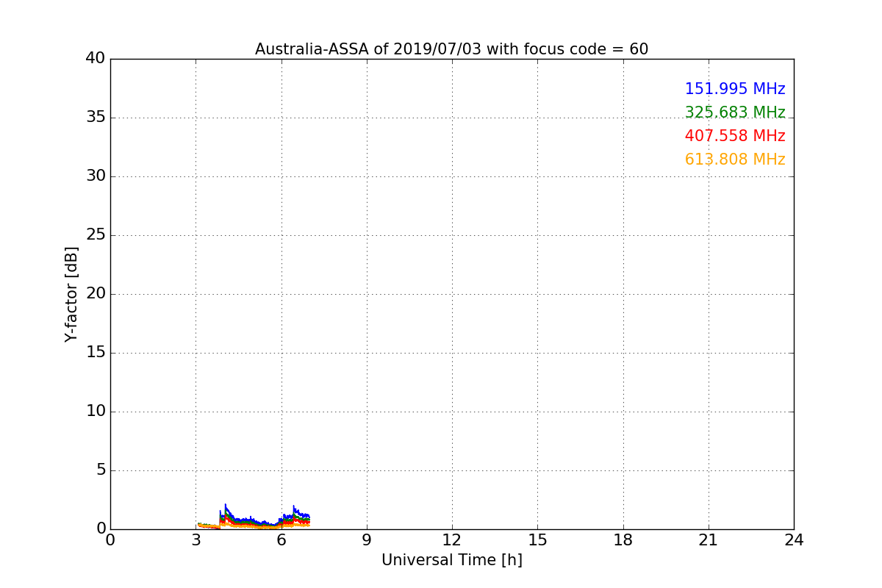Click the plot title mentioning Australia-ASSA
The image size is (882, 588).
click(x=451, y=49)
